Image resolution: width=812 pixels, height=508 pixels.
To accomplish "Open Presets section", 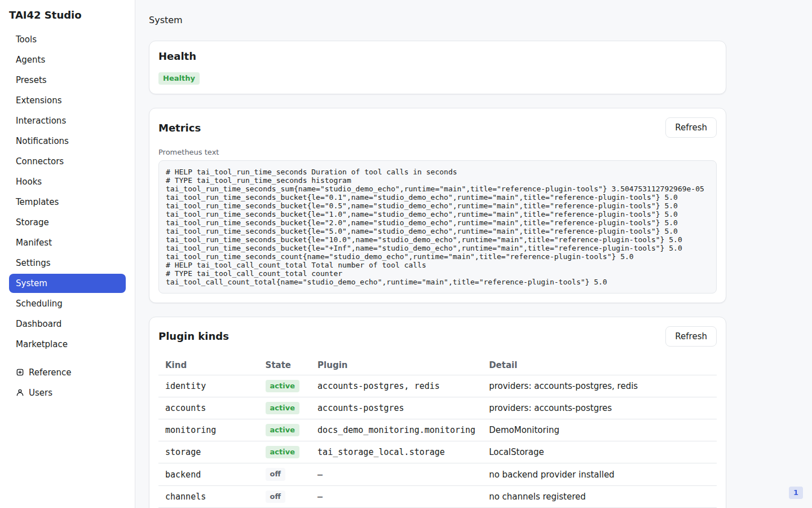I will click(x=67, y=80).
